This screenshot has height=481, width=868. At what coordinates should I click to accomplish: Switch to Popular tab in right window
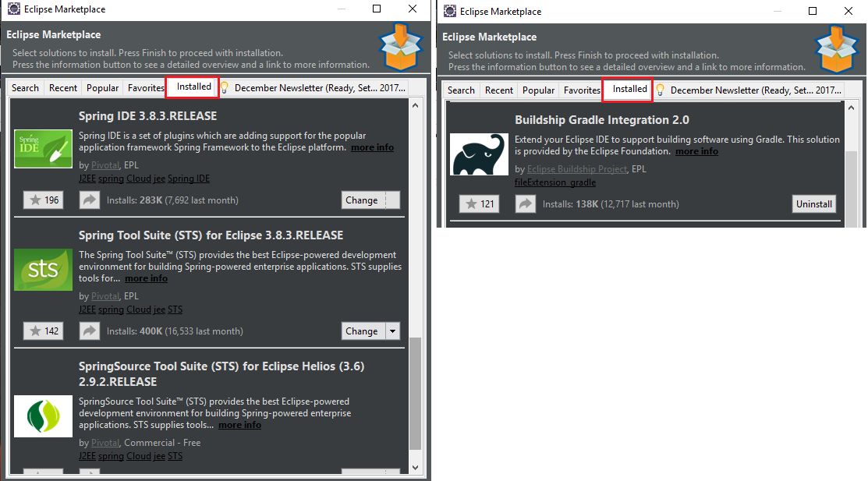(x=538, y=90)
